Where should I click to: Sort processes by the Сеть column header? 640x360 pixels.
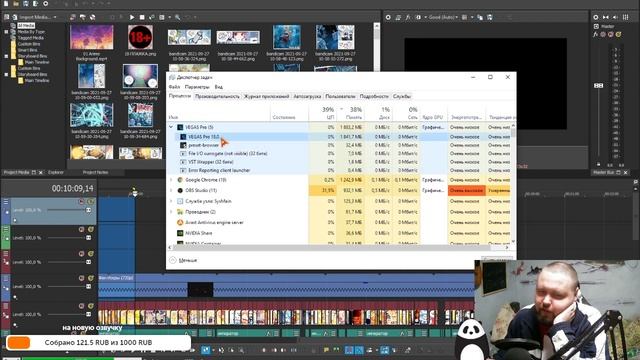coord(406,113)
